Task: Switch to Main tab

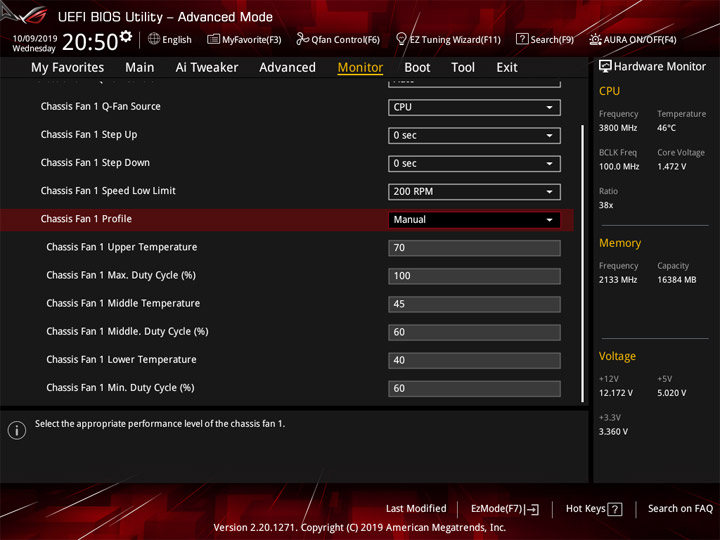Action: pos(140,68)
